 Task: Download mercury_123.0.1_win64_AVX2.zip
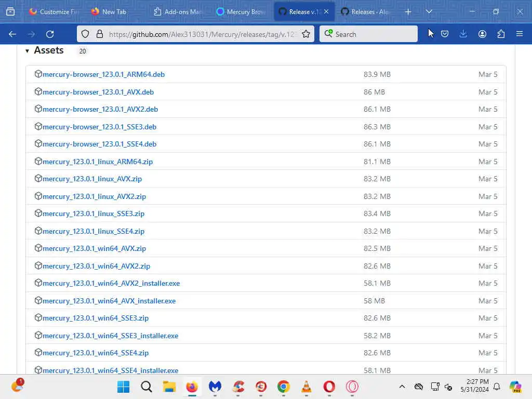point(96,267)
